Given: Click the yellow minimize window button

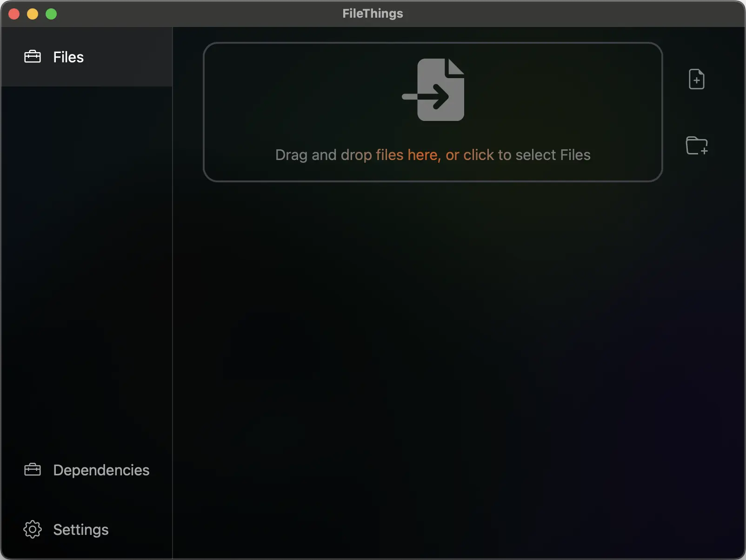Looking at the screenshot, I should tap(33, 14).
